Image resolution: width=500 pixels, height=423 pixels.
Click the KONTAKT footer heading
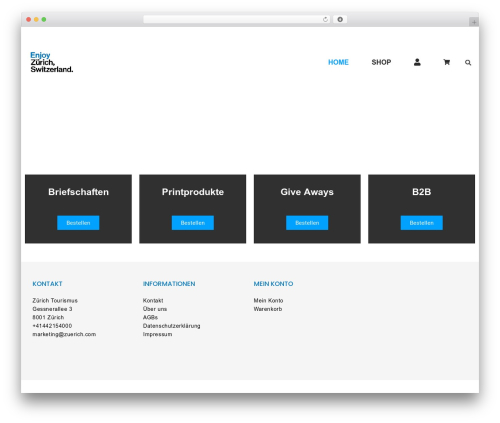click(47, 284)
